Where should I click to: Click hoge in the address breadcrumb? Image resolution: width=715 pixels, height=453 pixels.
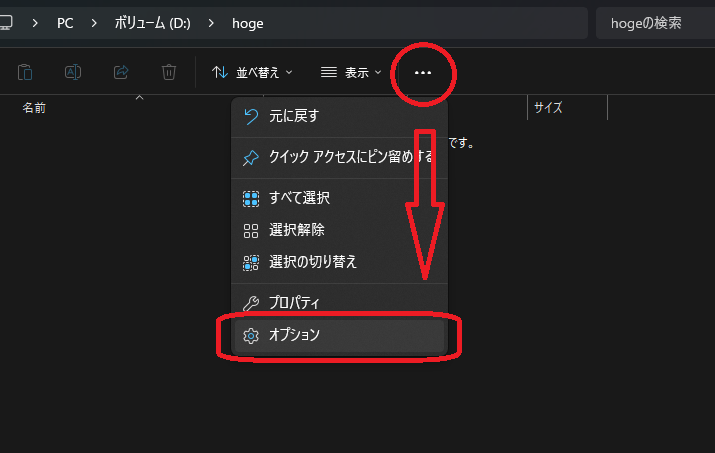[x=248, y=24]
